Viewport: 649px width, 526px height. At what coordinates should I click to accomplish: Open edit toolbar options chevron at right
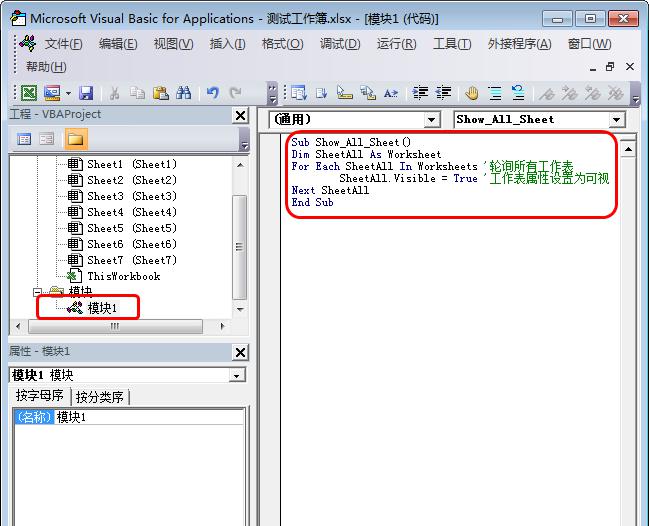tap(635, 94)
